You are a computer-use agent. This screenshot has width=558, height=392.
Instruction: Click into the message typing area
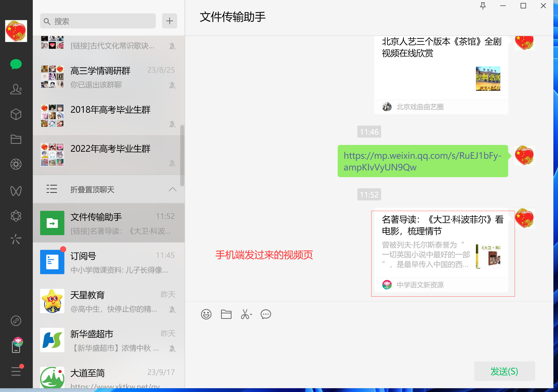369,341
